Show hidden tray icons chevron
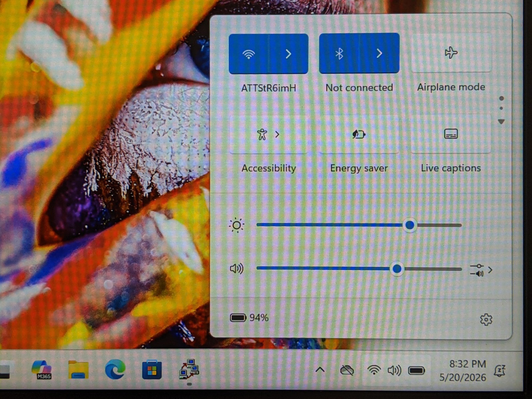Screen dimensions: 532x399 [320, 370]
